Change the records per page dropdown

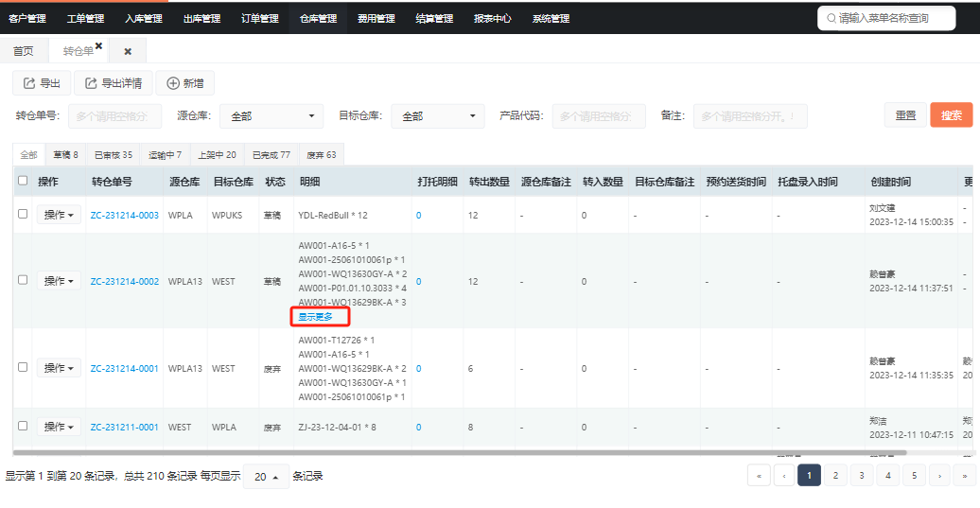[x=266, y=476]
